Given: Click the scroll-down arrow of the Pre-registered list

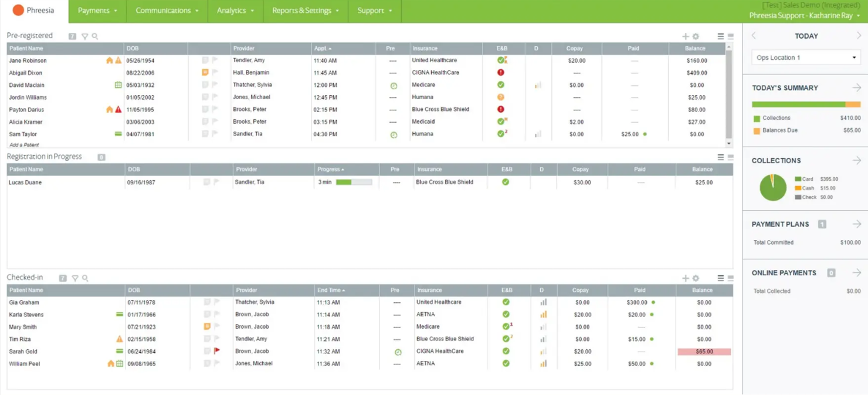Looking at the screenshot, I should point(729,143).
